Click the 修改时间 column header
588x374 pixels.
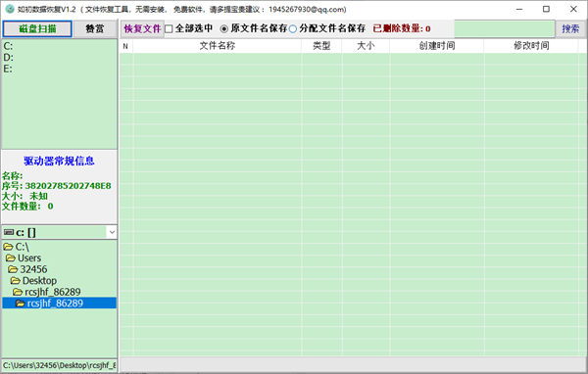(x=531, y=46)
